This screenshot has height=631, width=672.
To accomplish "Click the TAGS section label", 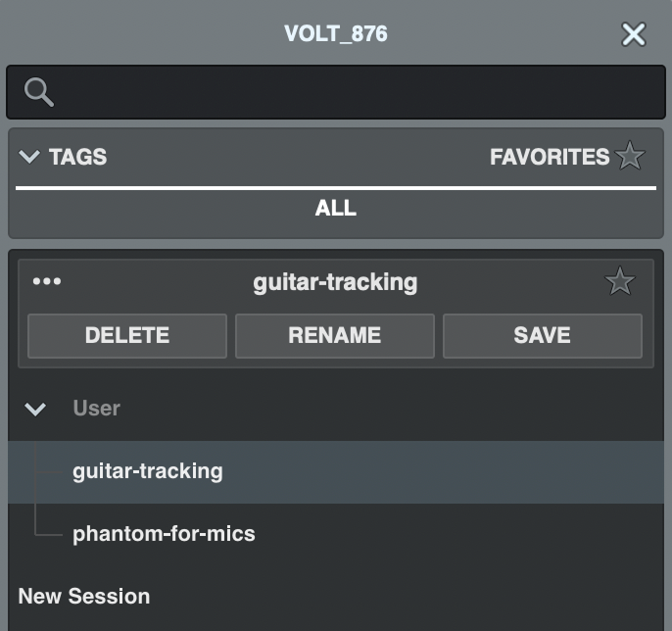I will (x=78, y=157).
